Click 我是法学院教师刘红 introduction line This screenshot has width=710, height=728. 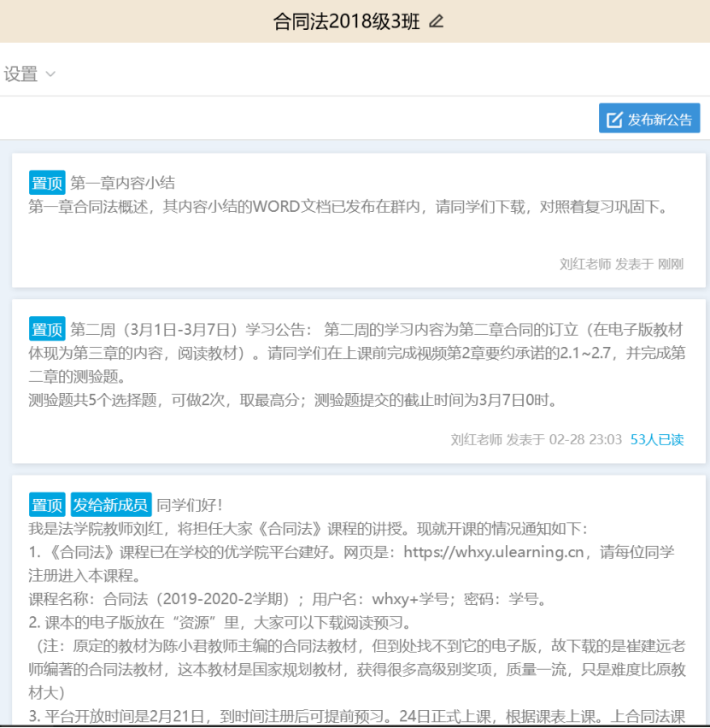[308, 529]
